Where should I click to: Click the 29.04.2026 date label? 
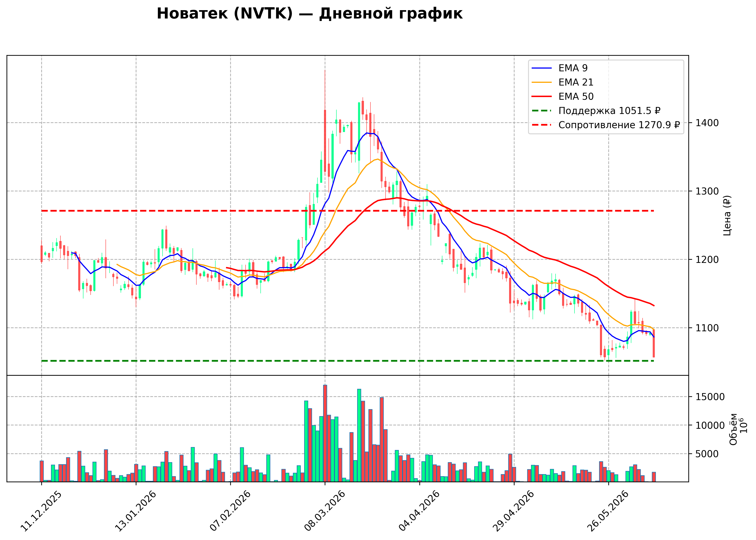pyautogui.click(x=514, y=511)
